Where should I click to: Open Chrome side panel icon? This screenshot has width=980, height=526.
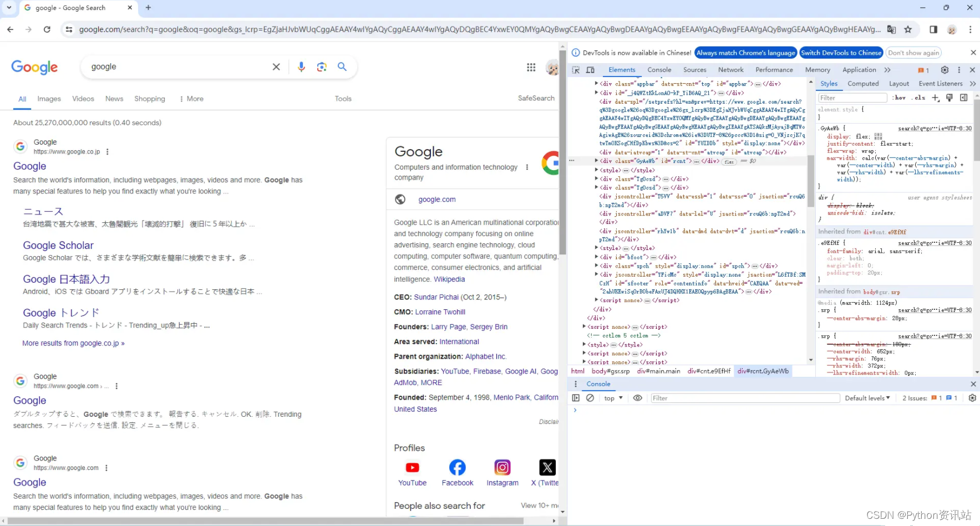click(933, 29)
